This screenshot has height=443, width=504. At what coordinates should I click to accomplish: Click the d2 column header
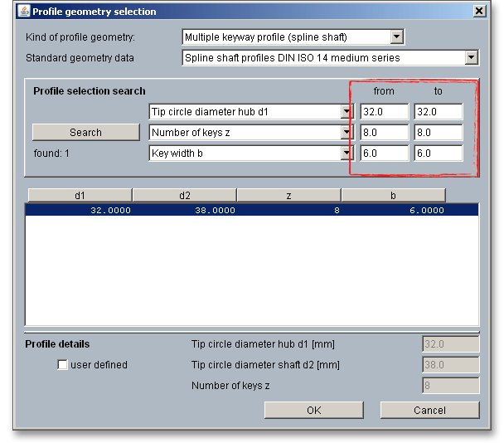click(184, 196)
